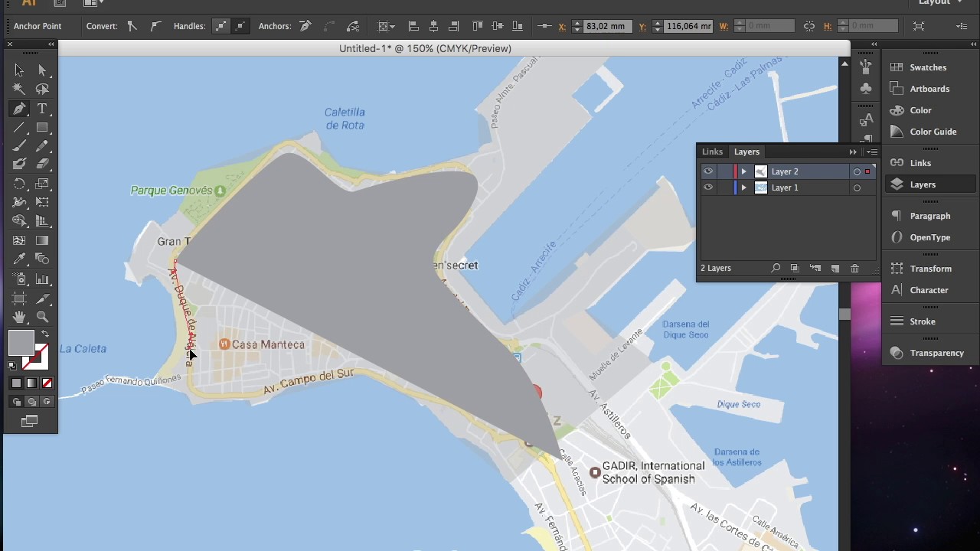Click the gray Fill color swatch
The image size is (980, 551).
point(21,343)
